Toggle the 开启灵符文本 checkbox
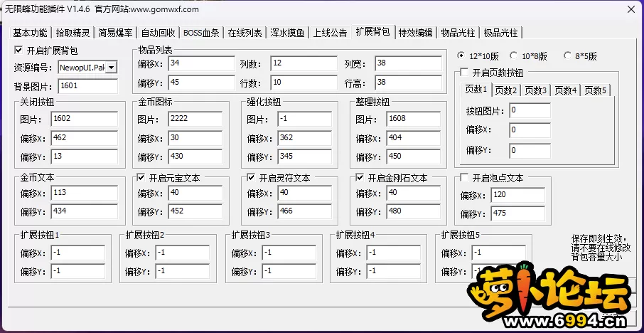This screenshot has height=333, width=644. (251, 178)
